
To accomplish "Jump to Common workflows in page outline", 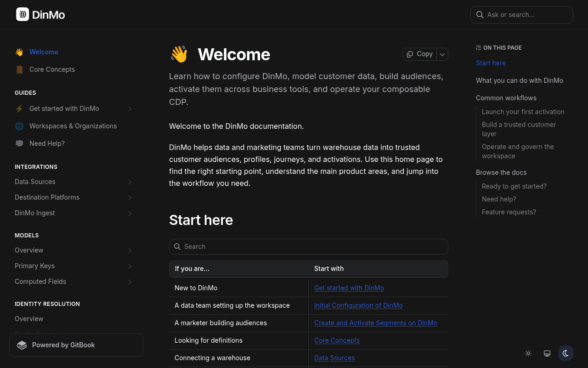I will [x=506, y=98].
